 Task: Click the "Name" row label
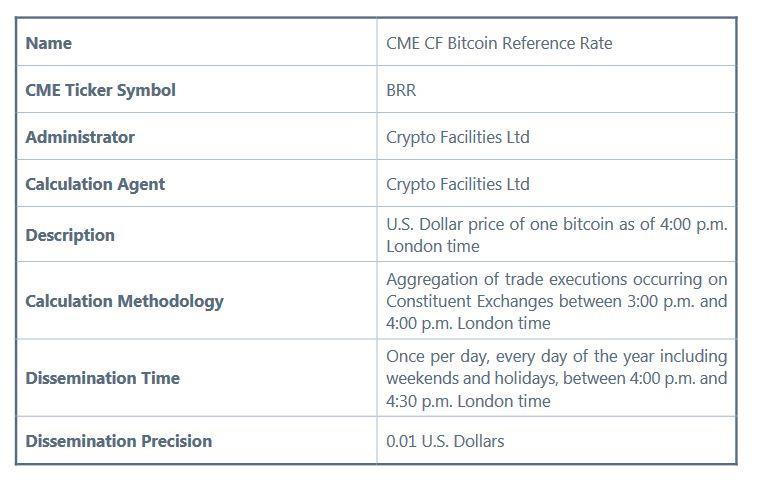point(49,43)
